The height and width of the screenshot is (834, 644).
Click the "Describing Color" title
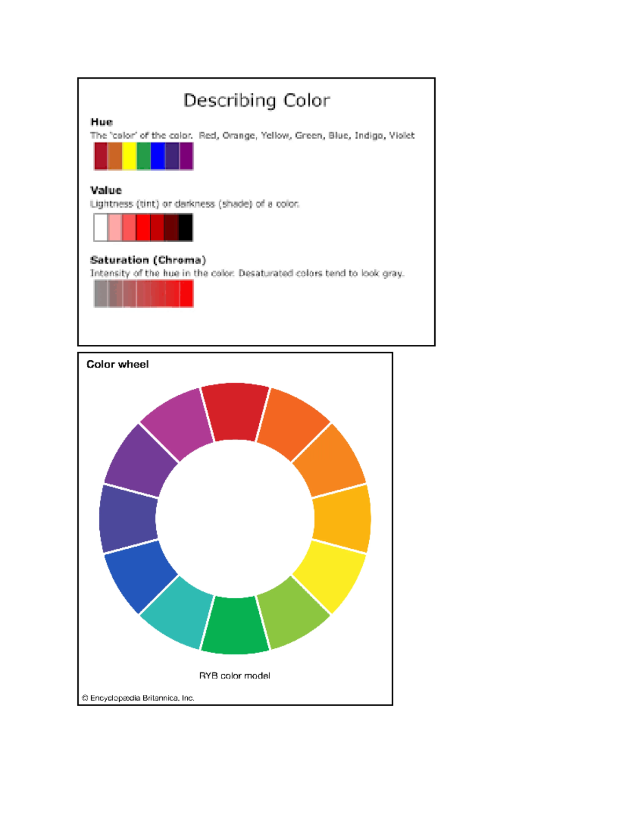[x=257, y=100]
